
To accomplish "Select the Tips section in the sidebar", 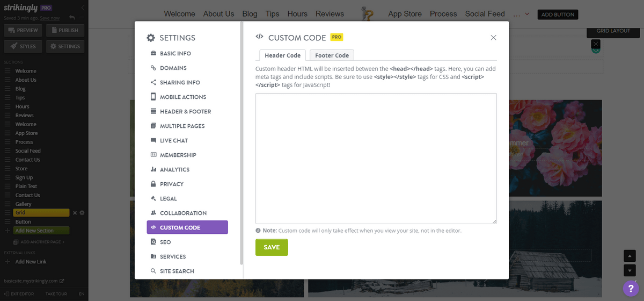I will point(20,98).
